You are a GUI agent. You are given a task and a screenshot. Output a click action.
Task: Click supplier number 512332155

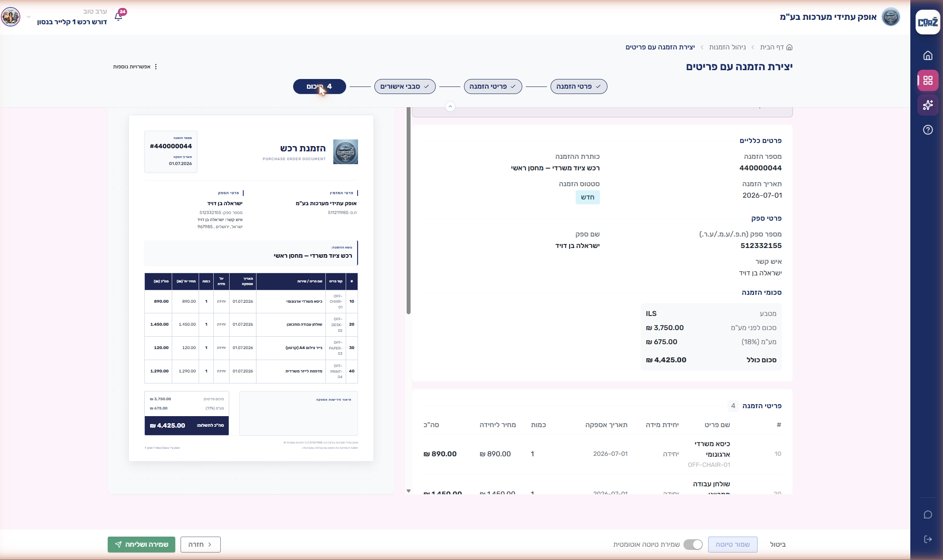tap(761, 246)
